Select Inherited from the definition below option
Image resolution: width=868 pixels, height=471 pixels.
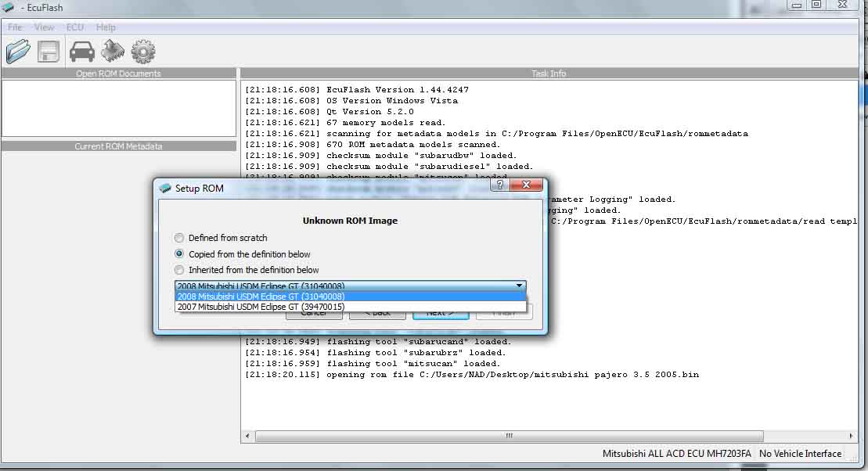pyautogui.click(x=178, y=270)
